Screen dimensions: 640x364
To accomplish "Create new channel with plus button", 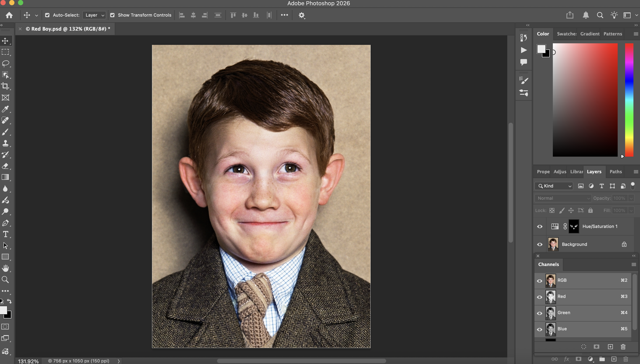I will [610, 347].
